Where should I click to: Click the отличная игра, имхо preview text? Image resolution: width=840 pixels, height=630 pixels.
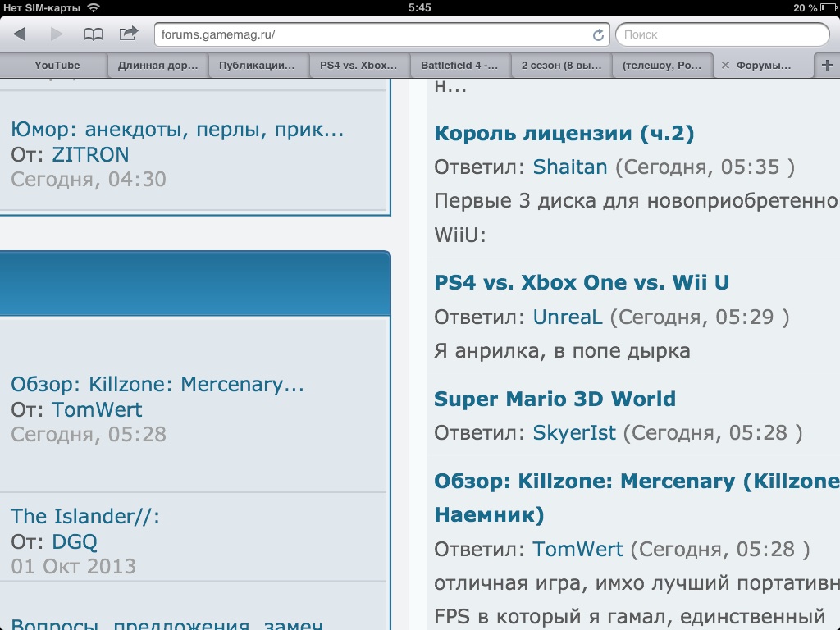pos(637,600)
